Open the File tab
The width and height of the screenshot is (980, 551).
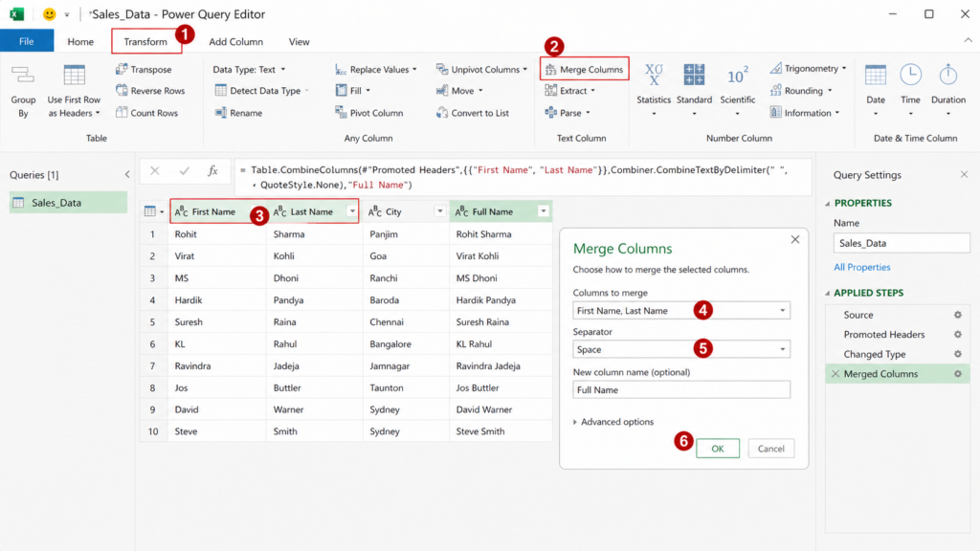click(27, 41)
